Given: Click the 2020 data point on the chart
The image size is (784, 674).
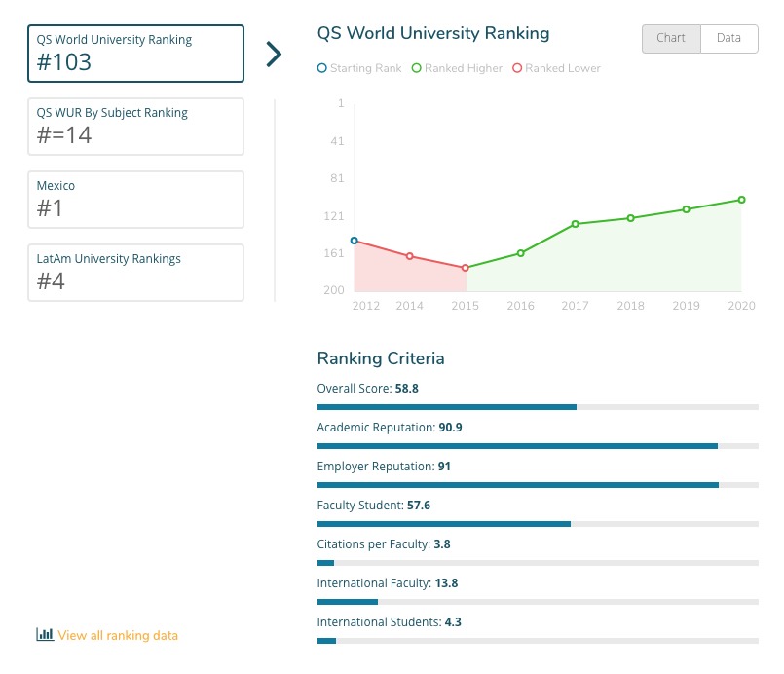Looking at the screenshot, I should click(x=741, y=200).
